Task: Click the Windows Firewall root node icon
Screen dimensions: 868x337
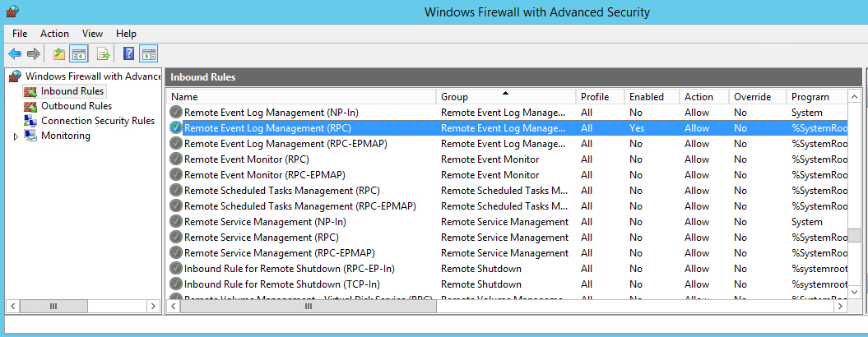Action: click(16, 76)
